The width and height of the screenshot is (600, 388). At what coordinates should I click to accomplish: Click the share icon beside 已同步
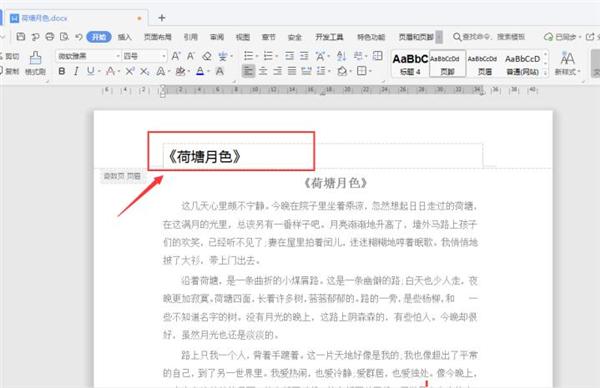point(590,37)
